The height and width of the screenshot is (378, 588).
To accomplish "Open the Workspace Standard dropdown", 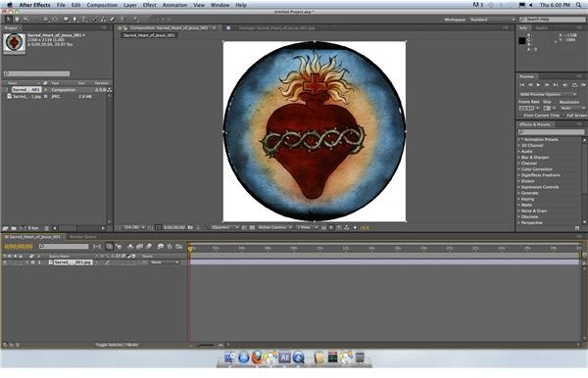I will tap(492, 20).
